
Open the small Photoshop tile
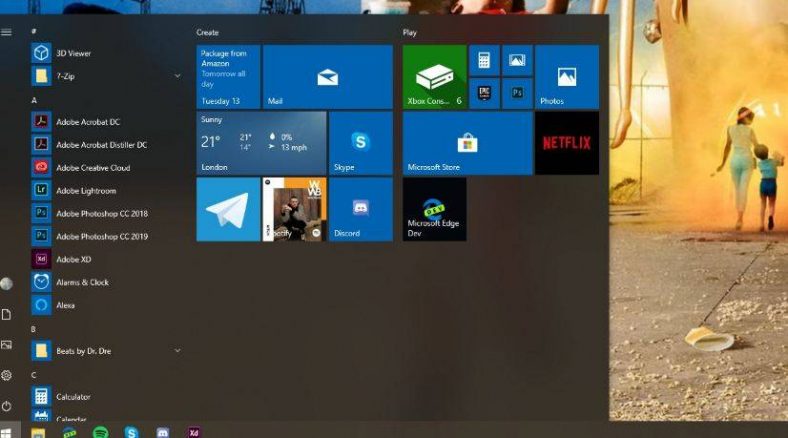pos(517,93)
